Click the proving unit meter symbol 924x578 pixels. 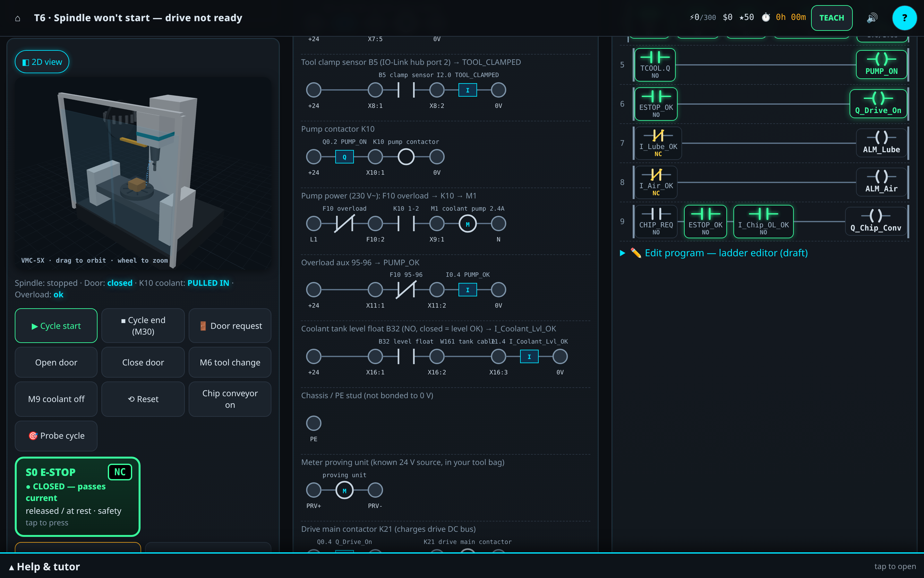[344, 490]
